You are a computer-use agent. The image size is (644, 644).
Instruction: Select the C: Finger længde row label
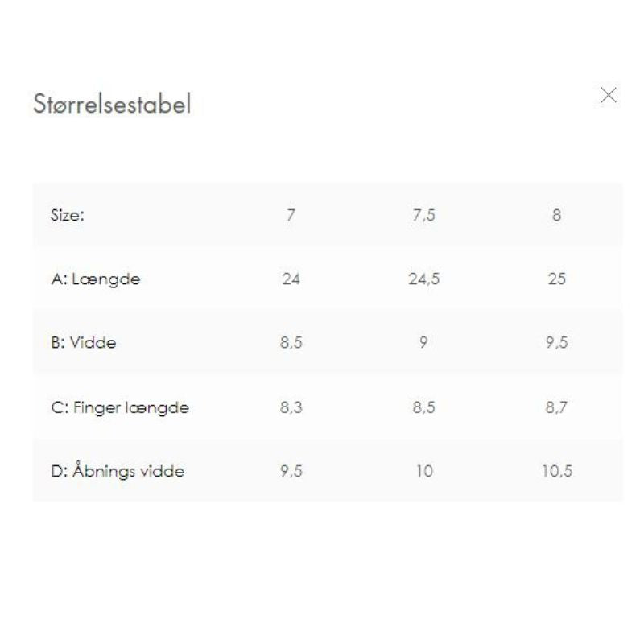coord(120,408)
